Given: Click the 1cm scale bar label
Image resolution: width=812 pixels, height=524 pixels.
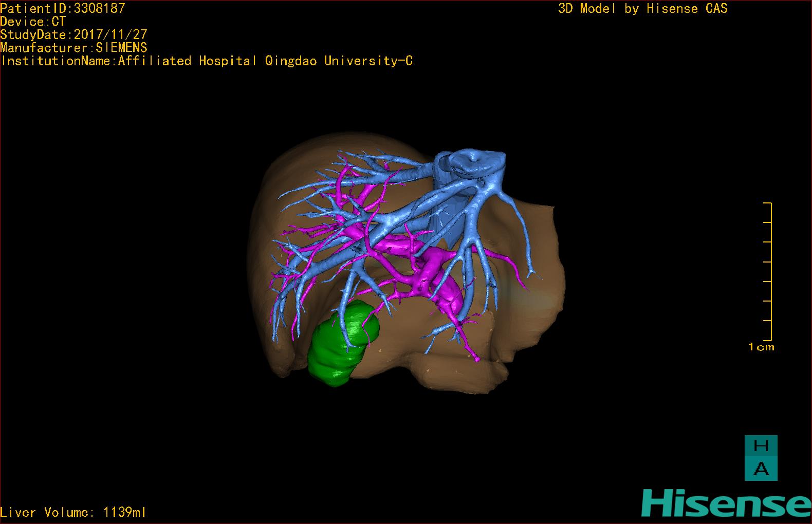Looking at the screenshot, I should tap(761, 347).
